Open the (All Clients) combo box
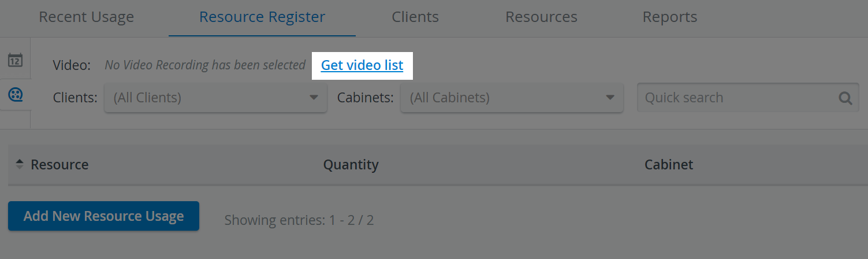This screenshot has height=259, width=868. [x=216, y=98]
